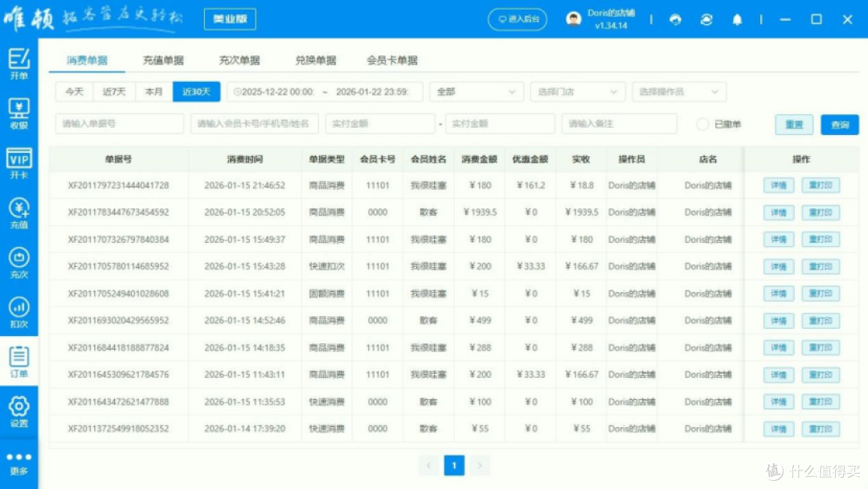Switch to the 兑换单据 tab

pyautogui.click(x=316, y=60)
